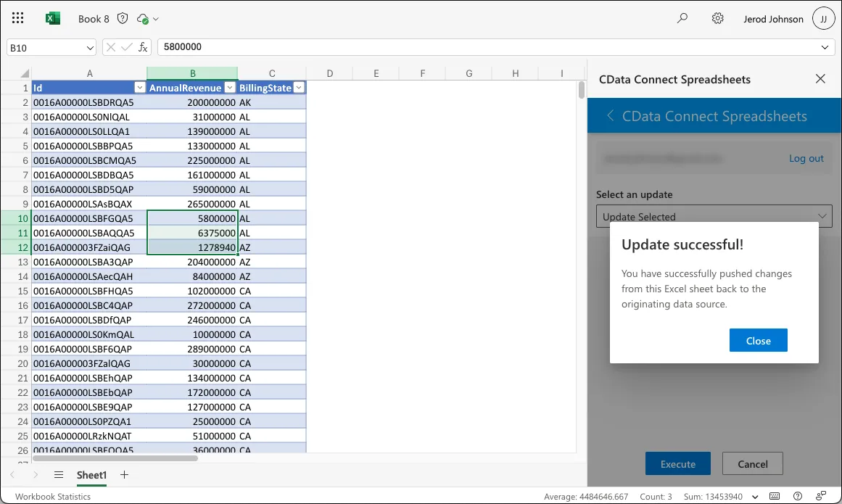Image resolution: width=842 pixels, height=504 pixels.
Task: Open the Name Box dropdown showing B10
Action: pyautogui.click(x=89, y=46)
